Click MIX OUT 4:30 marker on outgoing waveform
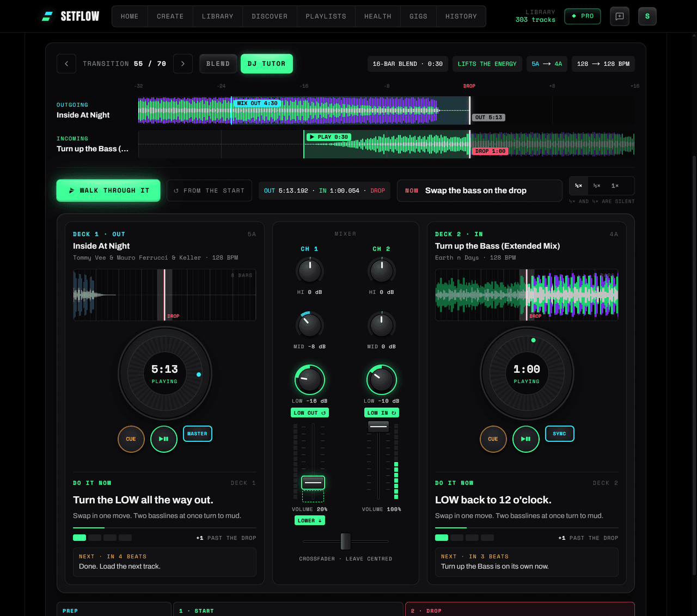 point(257,103)
